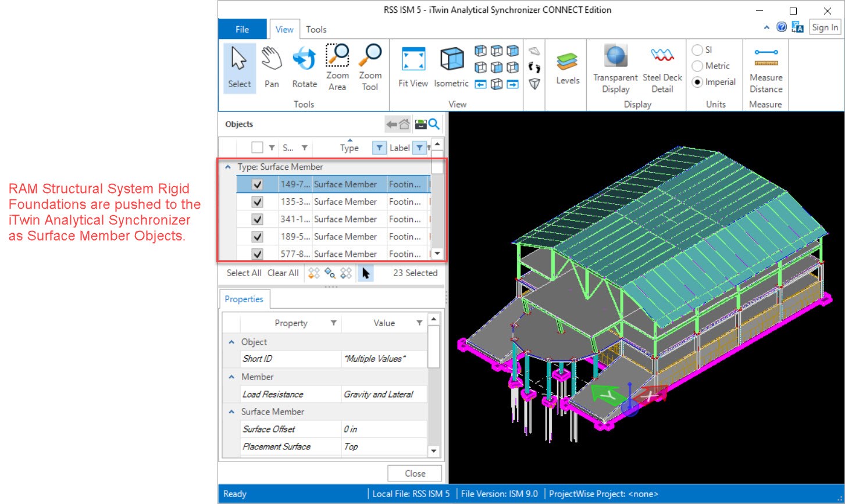Click the drawer archive icon in Objects
The image size is (845, 504).
[420, 124]
